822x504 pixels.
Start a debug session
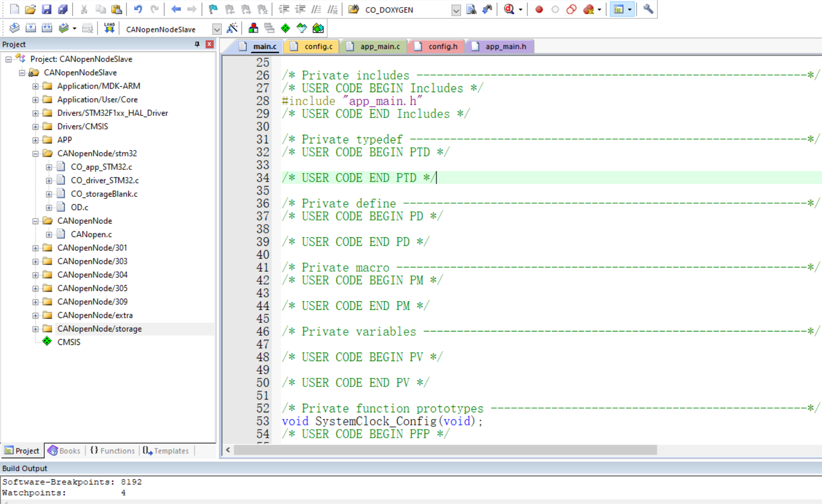pyautogui.click(x=508, y=9)
